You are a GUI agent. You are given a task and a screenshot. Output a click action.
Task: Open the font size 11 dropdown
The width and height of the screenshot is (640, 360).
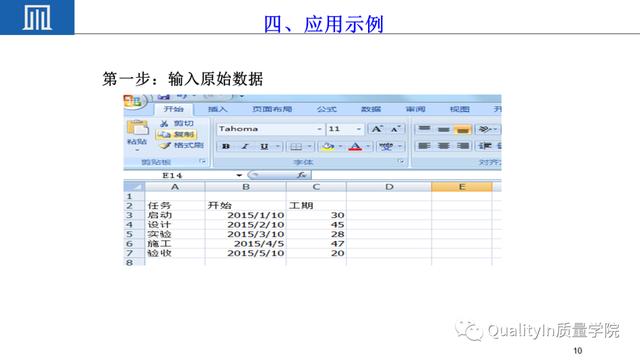(358, 129)
